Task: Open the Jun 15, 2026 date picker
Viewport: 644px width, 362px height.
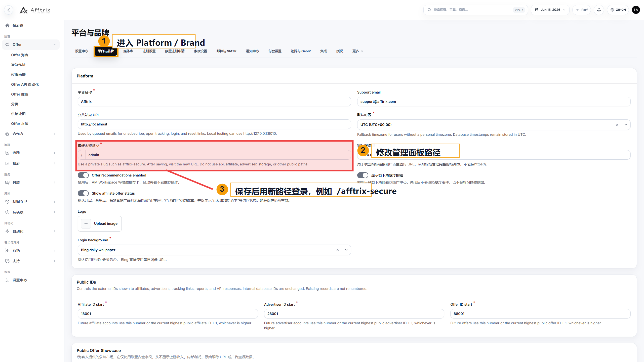Action: (550, 10)
